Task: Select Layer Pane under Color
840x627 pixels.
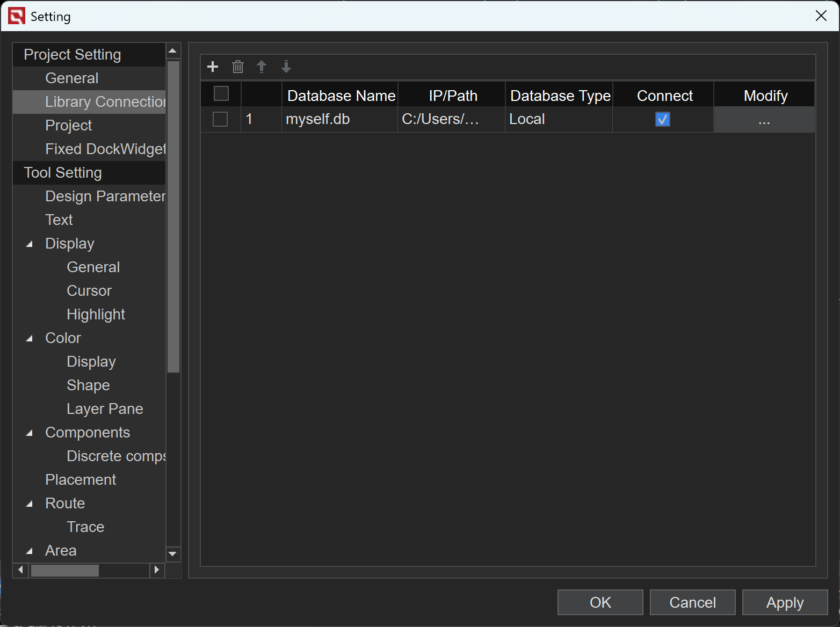Action: 105,409
